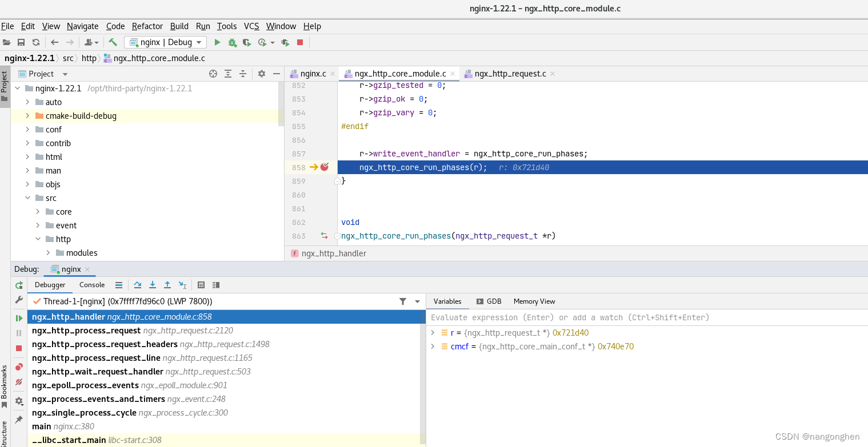Click the Reload from disk icon
Image resolution: width=868 pixels, height=447 pixels.
36,42
